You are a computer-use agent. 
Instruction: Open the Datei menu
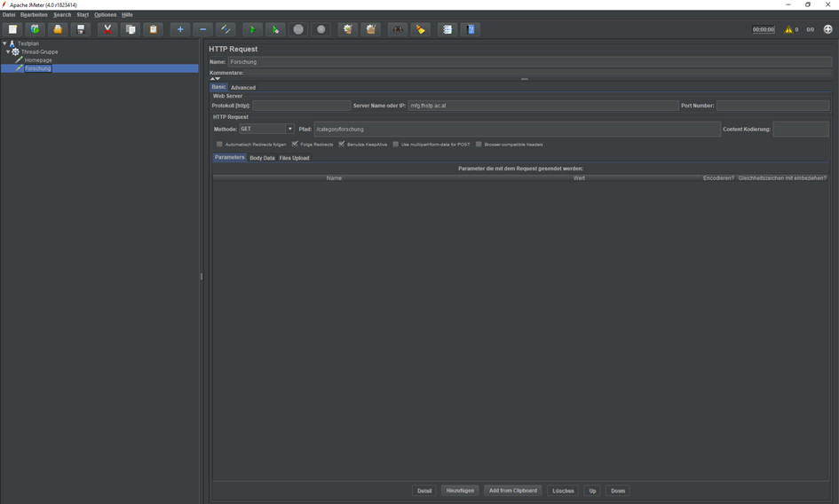click(x=9, y=15)
